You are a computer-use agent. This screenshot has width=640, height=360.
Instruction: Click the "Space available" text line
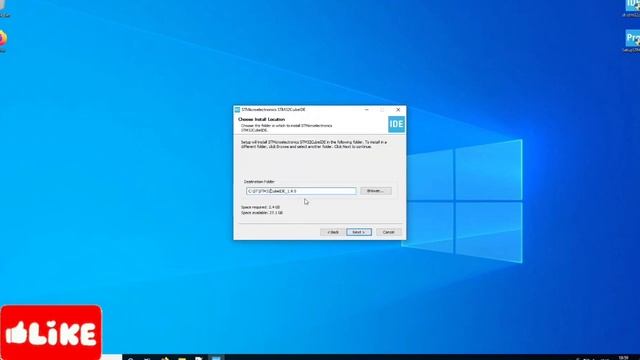[x=262, y=213]
